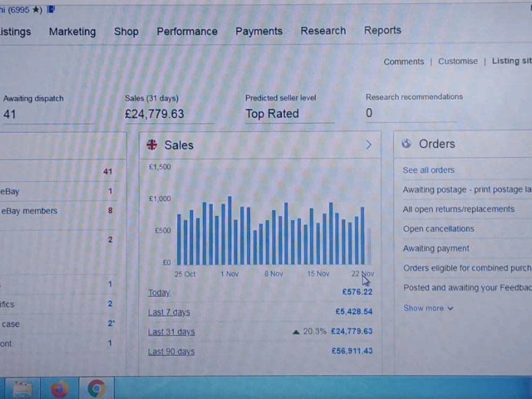Open the Reports menu

pyautogui.click(x=383, y=30)
